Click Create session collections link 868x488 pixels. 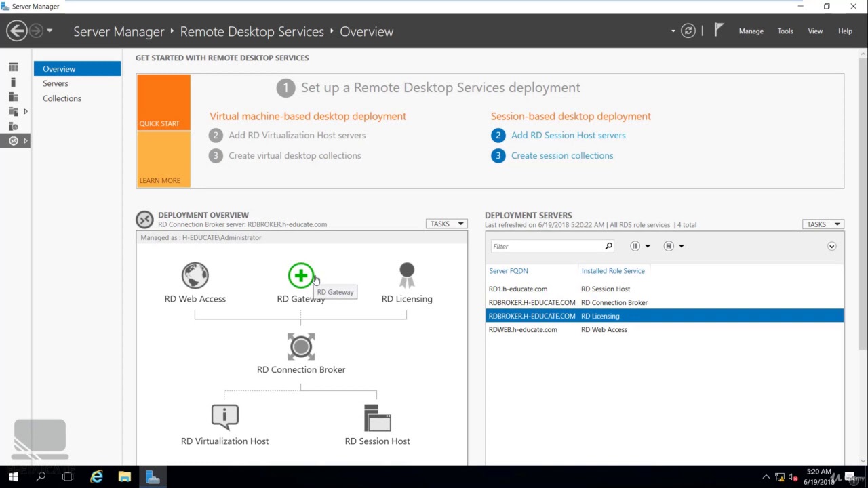tap(562, 155)
